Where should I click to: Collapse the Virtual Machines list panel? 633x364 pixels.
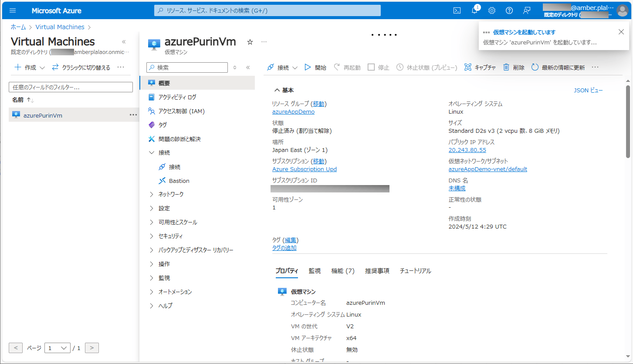124,42
